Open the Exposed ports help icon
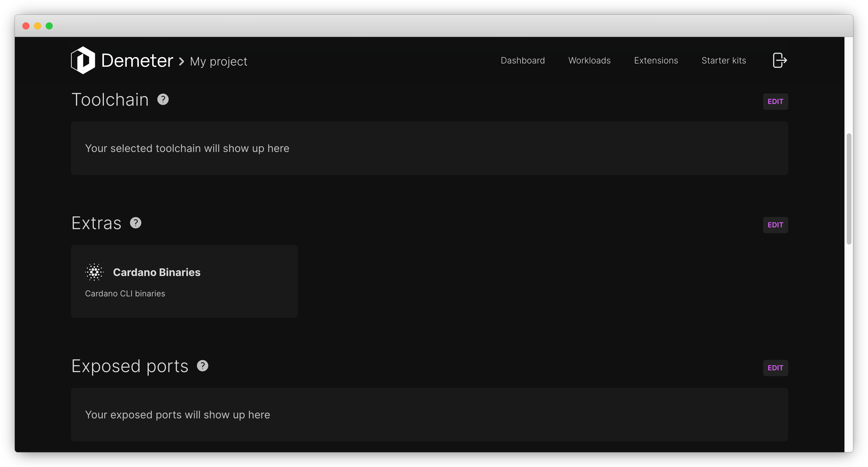 coord(203,366)
